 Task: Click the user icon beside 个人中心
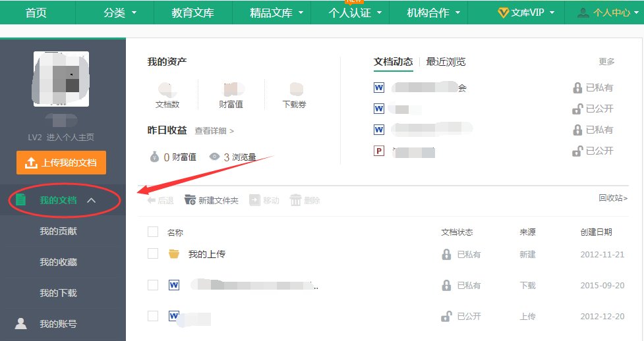pos(583,13)
